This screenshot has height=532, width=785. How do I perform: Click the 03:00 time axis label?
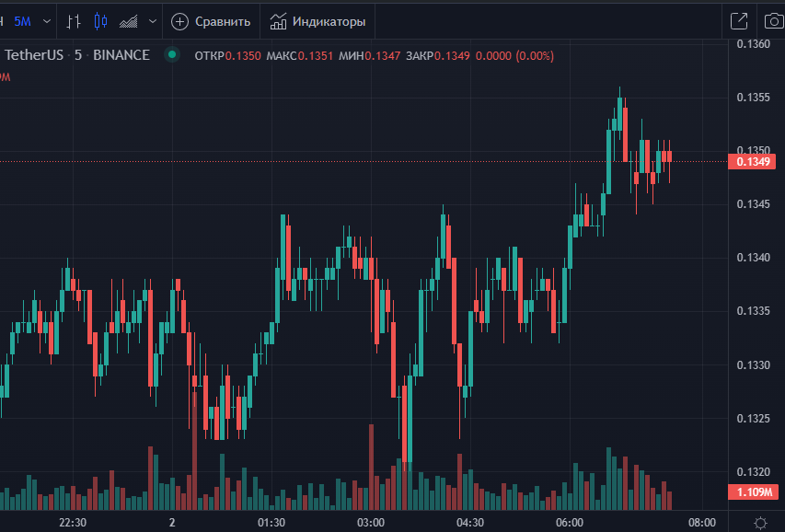[x=370, y=523]
